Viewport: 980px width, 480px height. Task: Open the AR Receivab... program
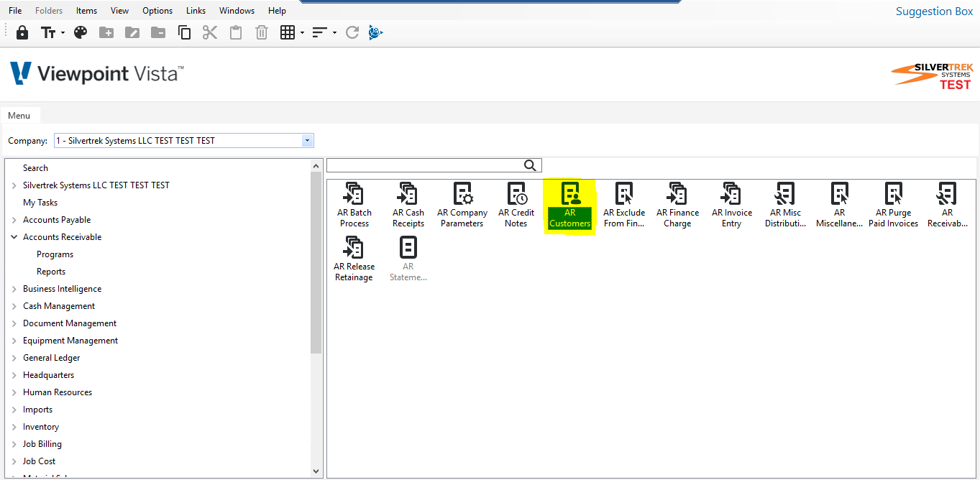948,206
